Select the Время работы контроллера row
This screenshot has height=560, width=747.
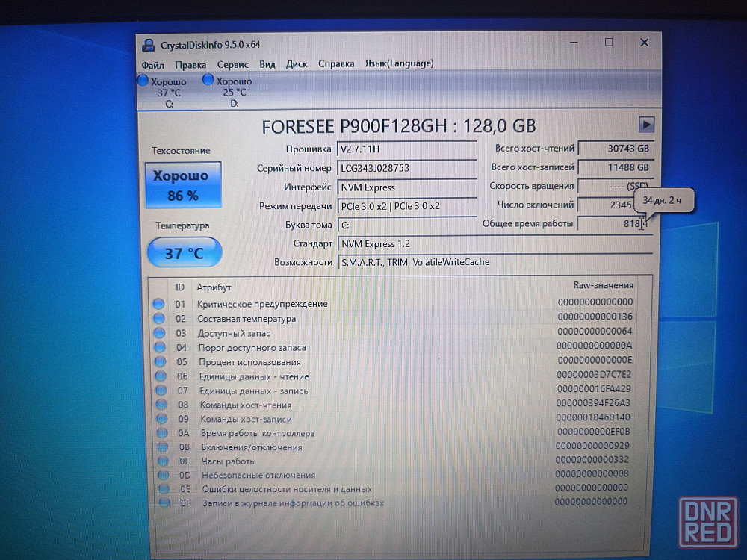pos(394,432)
